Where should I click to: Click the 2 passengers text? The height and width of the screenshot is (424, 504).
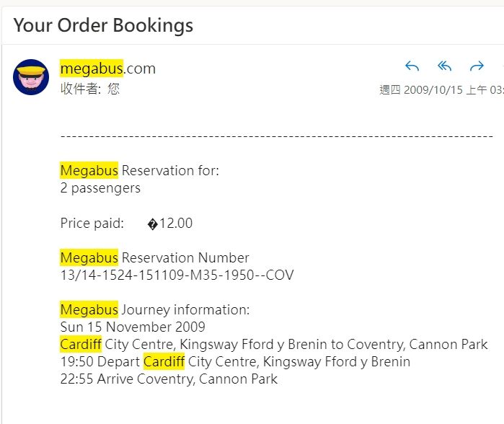100,188
